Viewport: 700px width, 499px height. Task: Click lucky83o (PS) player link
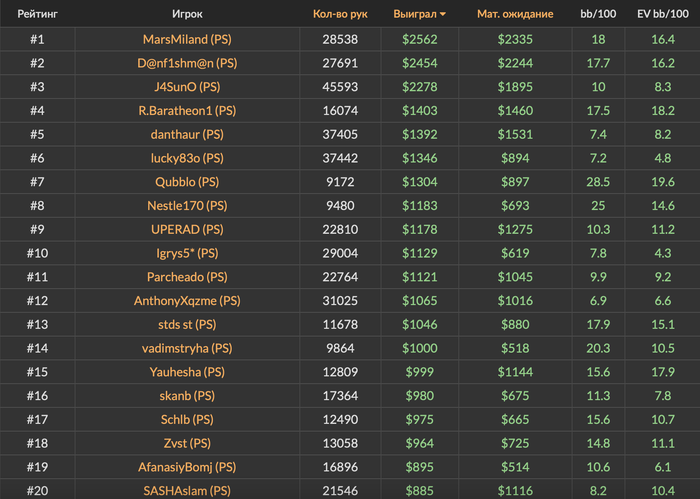click(x=187, y=158)
